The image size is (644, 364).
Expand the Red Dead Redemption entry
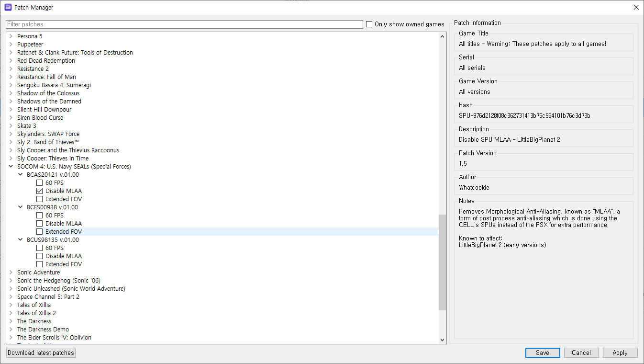pyautogui.click(x=11, y=61)
